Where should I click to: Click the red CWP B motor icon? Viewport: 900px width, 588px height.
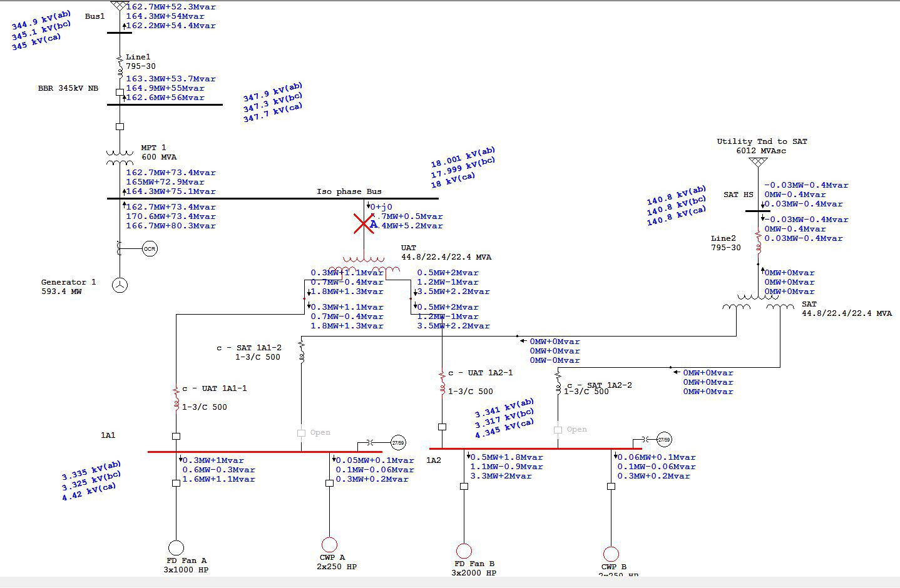tap(611, 554)
